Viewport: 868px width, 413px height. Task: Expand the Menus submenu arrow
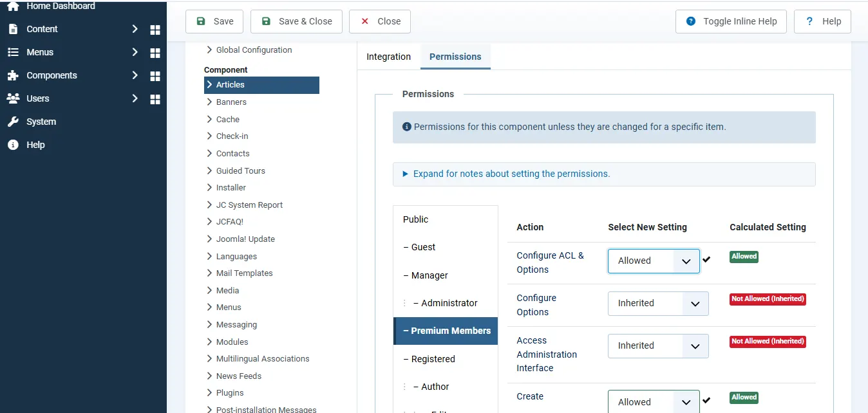pyautogui.click(x=135, y=52)
